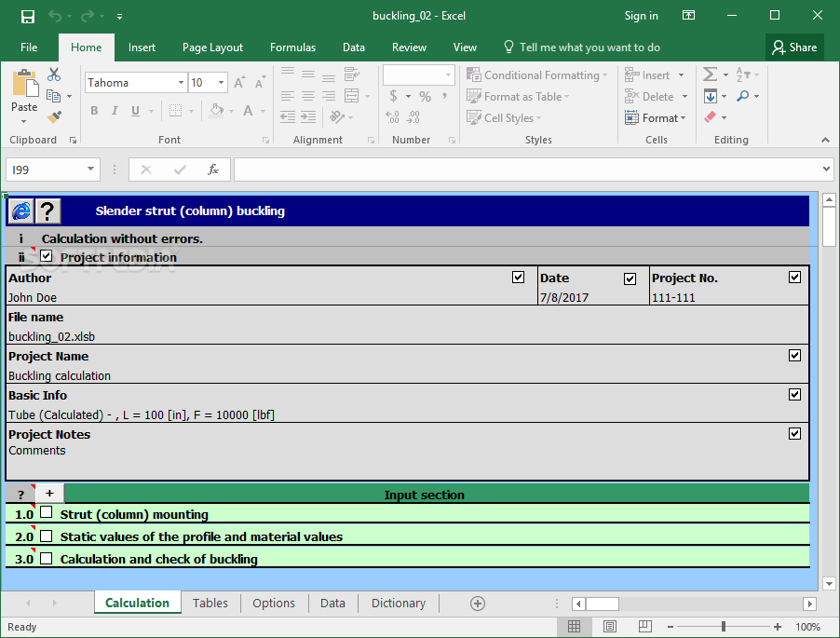The image size is (840, 638).
Task: Open the File tab
Action: pos(29,48)
